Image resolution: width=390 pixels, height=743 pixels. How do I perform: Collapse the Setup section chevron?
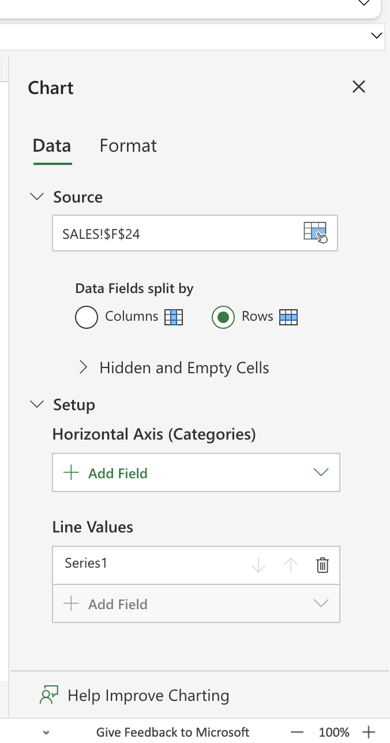tap(37, 404)
